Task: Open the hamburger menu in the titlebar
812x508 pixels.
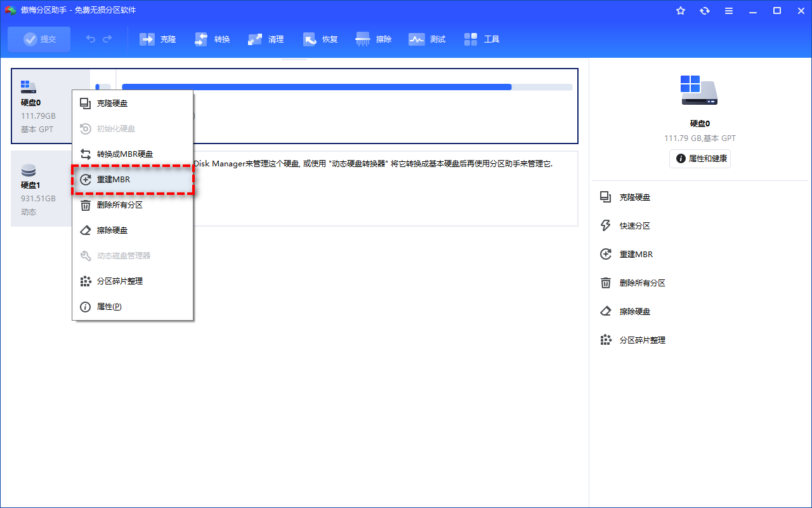Action: [x=728, y=10]
